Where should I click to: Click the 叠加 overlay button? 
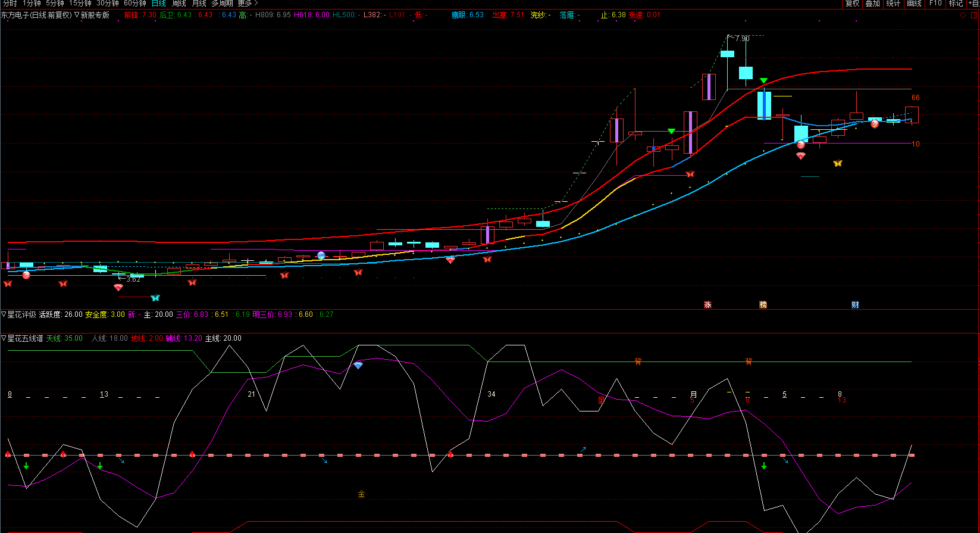tap(873, 4)
